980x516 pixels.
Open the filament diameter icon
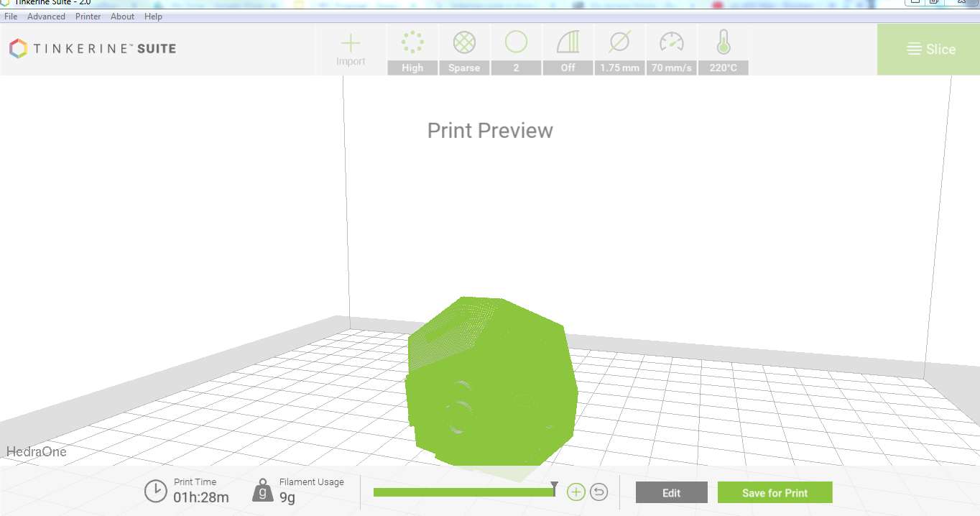pos(619,43)
